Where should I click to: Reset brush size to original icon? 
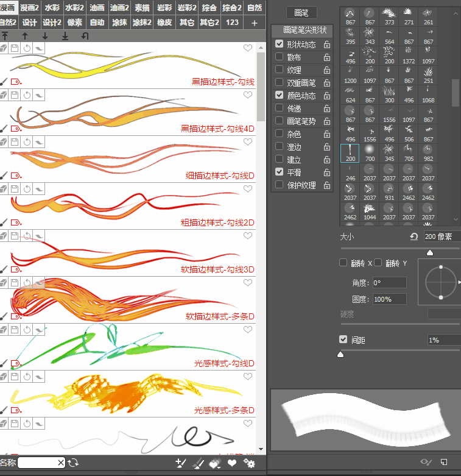pyautogui.click(x=413, y=236)
